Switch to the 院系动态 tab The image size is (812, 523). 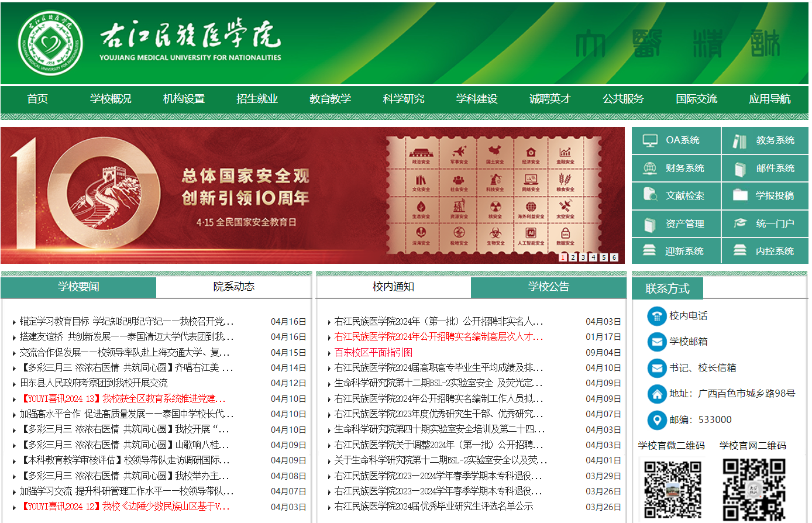point(233,287)
